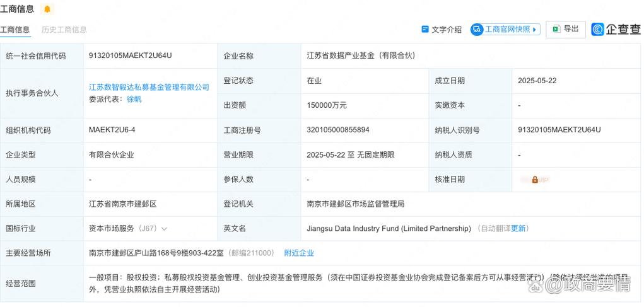This screenshot has height=307, width=644.
Task: Click the 工商官网快照 snapshot icon
Action: (477, 30)
